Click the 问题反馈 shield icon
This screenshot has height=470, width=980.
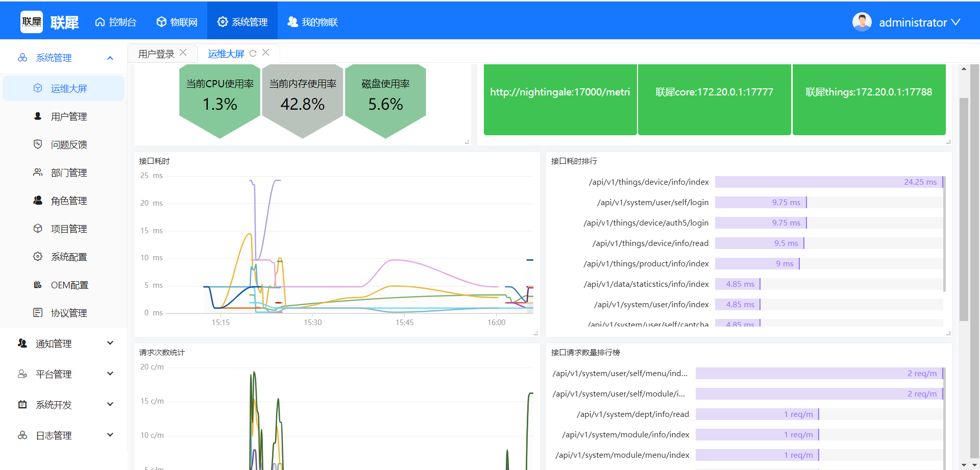pyautogui.click(x=38, y=144)
